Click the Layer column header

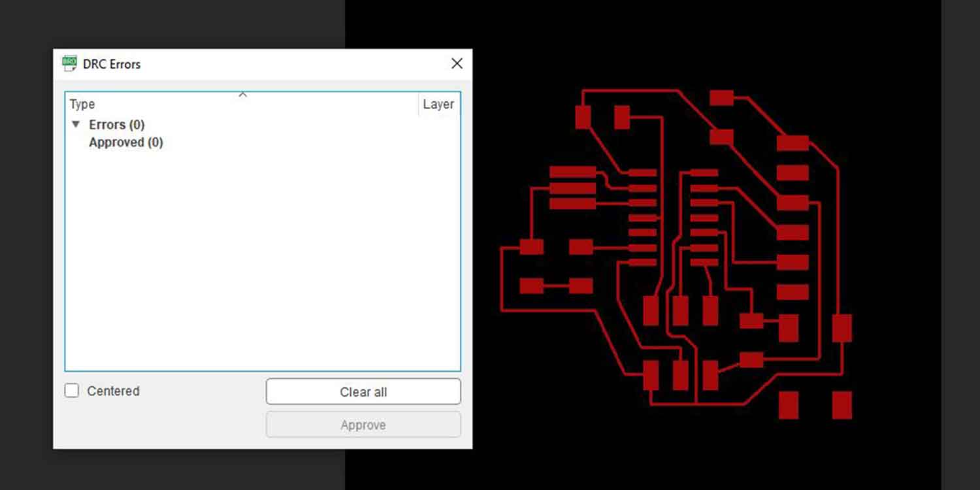click(x=438, y=104)
